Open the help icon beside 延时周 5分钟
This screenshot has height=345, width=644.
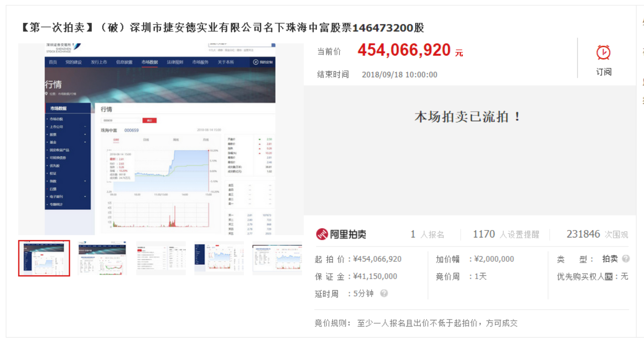pyautogui.click(x=384, y=293)
